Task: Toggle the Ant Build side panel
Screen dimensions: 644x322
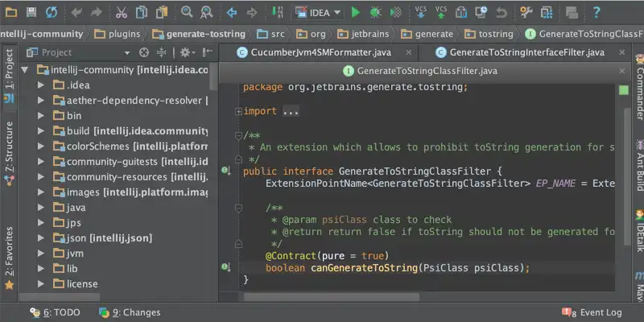Action: [638, 164]
